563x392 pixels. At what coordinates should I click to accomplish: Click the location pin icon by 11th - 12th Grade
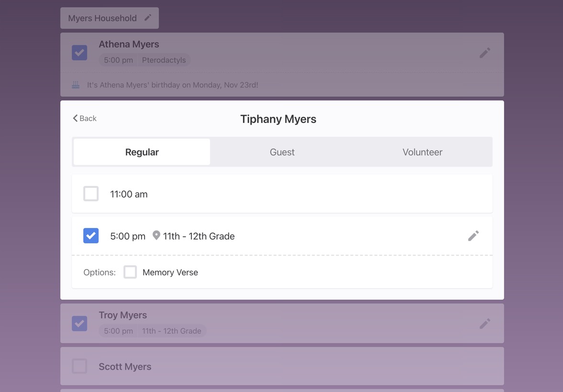(156, 236)
